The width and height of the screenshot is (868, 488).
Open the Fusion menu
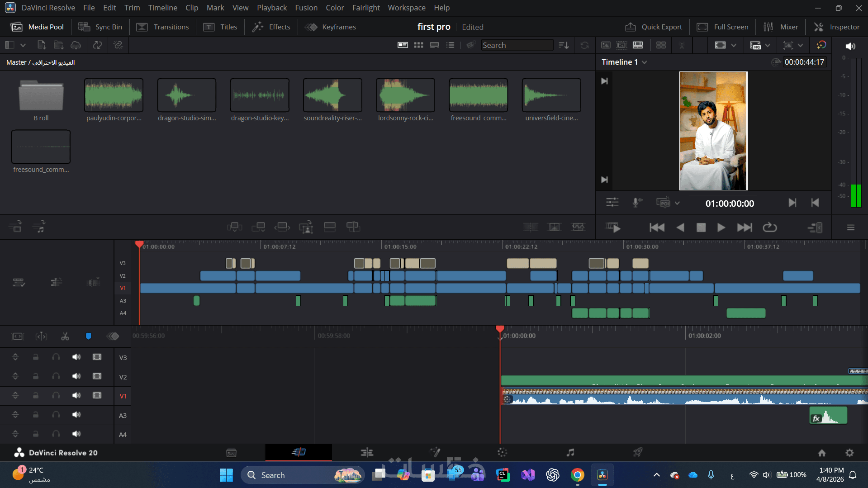coord(306,8)
